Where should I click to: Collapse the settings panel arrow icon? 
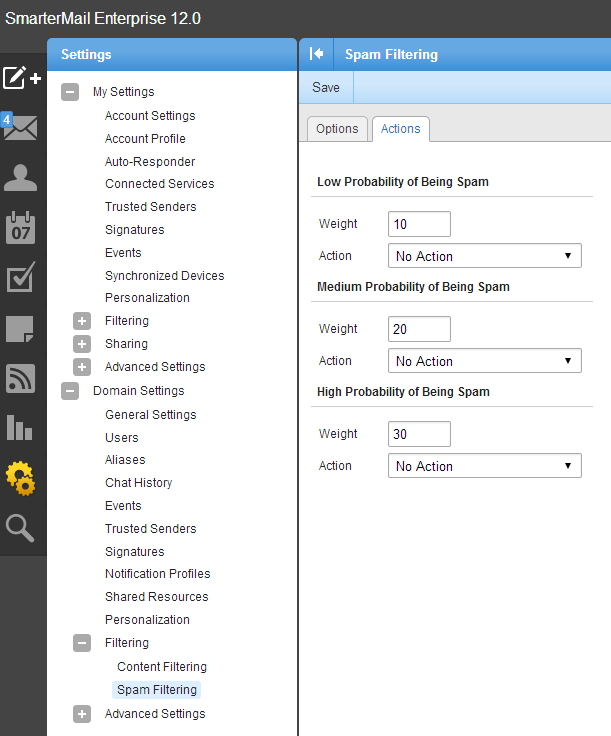coord(316,55)
